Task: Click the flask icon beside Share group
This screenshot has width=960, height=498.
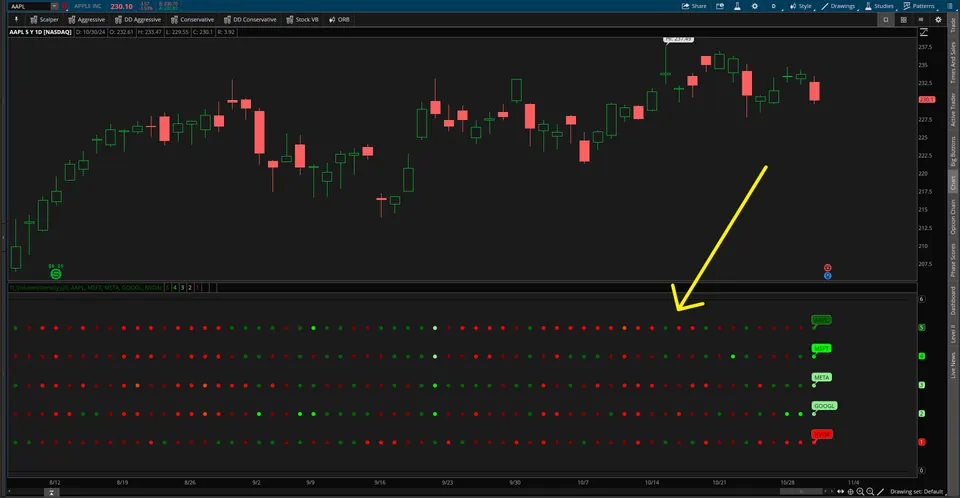Action: (x=737, y=6)
